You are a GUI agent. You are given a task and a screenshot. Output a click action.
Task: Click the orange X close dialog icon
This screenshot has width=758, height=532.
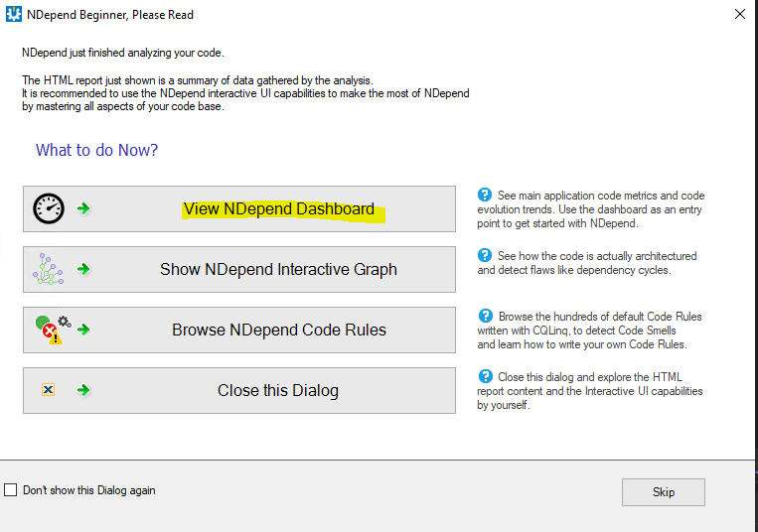48,390
